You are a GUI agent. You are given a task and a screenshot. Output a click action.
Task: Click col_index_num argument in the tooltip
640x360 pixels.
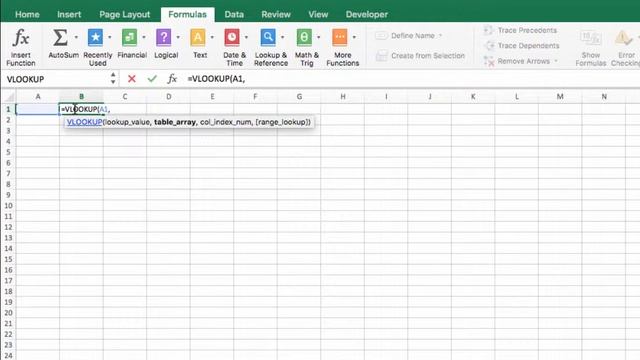(x=226, y=122)
